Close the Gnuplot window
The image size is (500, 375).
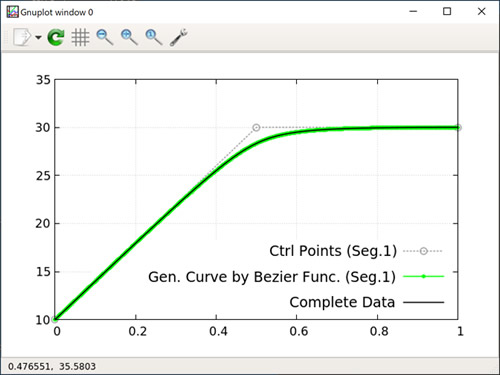(481, 12)
